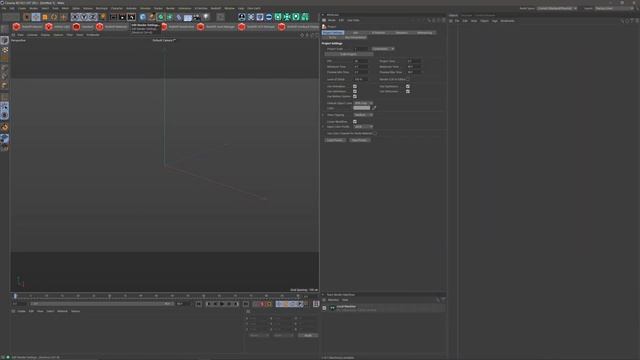This screenshot has width=640, height=360.
Task: Add a Floor environment object
Action: 188,17
